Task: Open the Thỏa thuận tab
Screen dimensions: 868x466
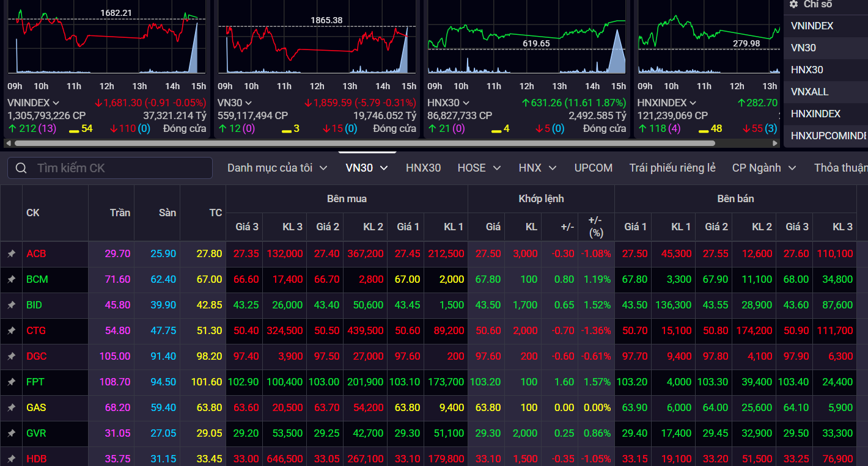Action: click(x=840, y=167)
